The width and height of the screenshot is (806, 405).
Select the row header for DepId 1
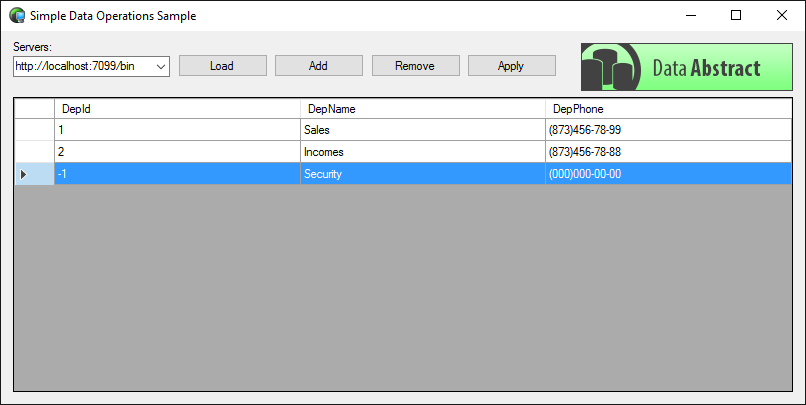point(34,130)
